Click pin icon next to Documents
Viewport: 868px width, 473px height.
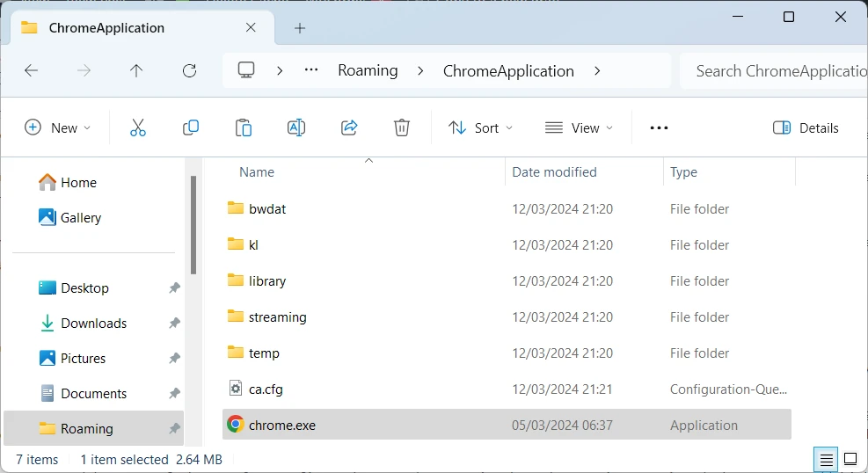(174, 393)
